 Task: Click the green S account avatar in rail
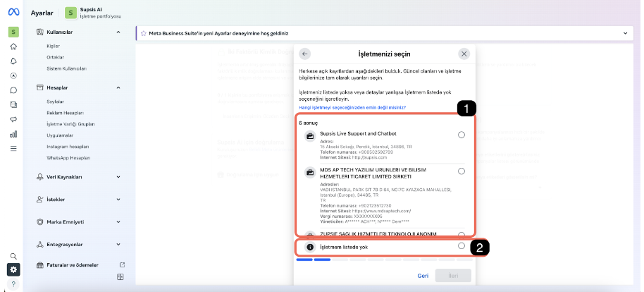point(13,32)
